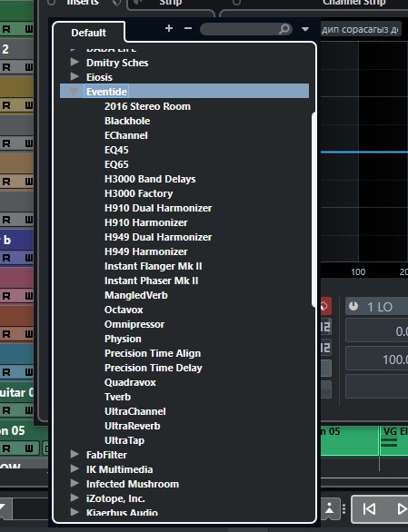Select the Default collection tab
The height and width of the screenshot is (532, 408).
pos(89,33)
